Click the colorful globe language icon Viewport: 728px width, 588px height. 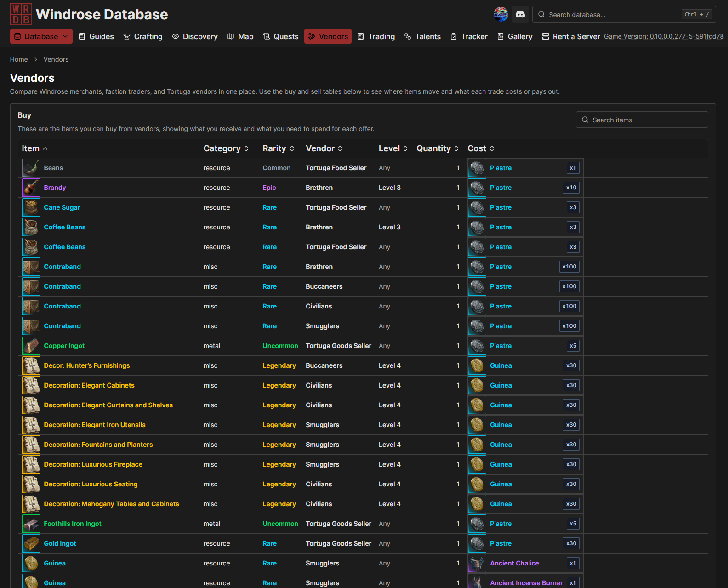click(501, 14)
